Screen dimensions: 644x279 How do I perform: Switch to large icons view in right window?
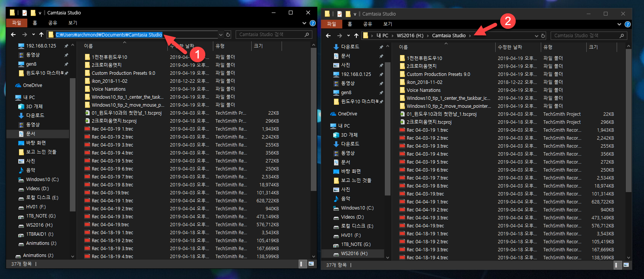[x=626, y=265]
